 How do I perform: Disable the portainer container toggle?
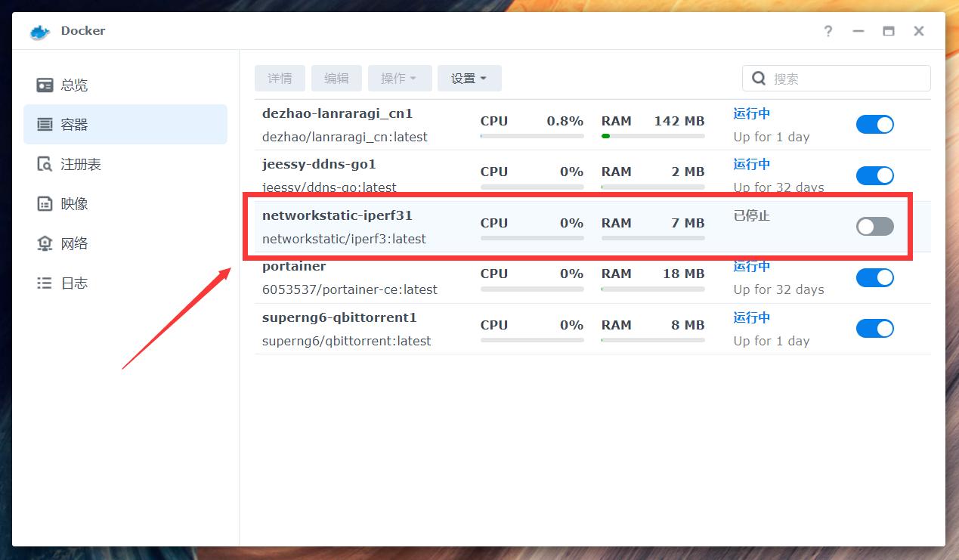point(874,277)
